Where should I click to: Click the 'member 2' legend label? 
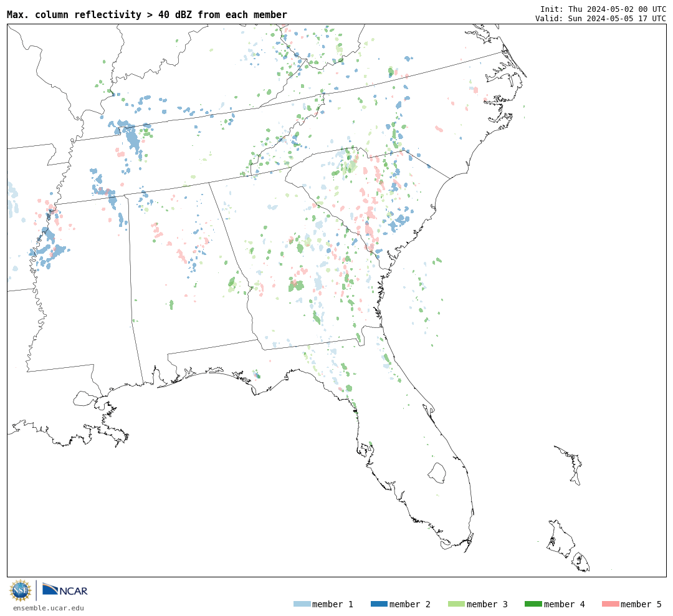[410, 604]
